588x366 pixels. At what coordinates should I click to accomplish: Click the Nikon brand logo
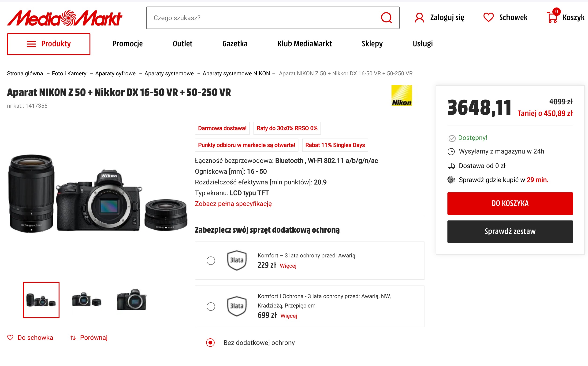tap(402, 96)
